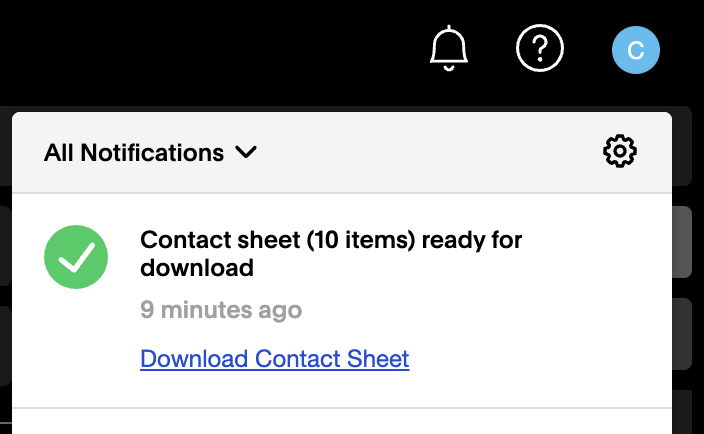
Task: Click the green checkmark status icon
Action: (x=76, y=257)
